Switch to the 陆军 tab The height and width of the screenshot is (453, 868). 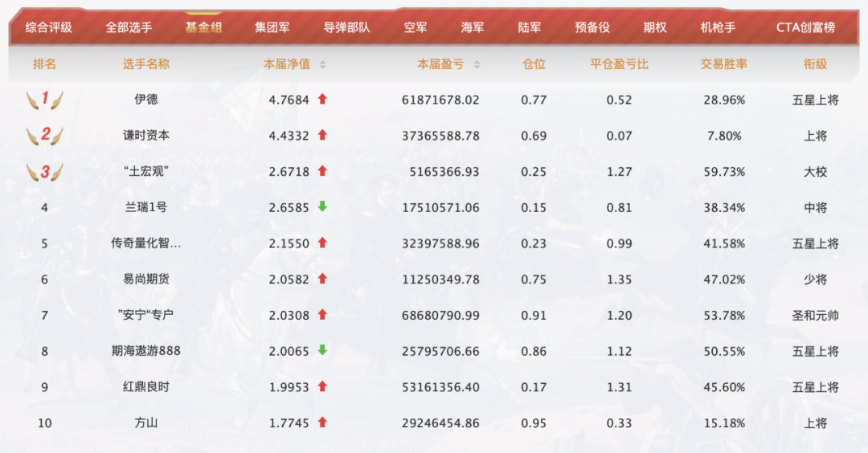(x=529, y=27)
